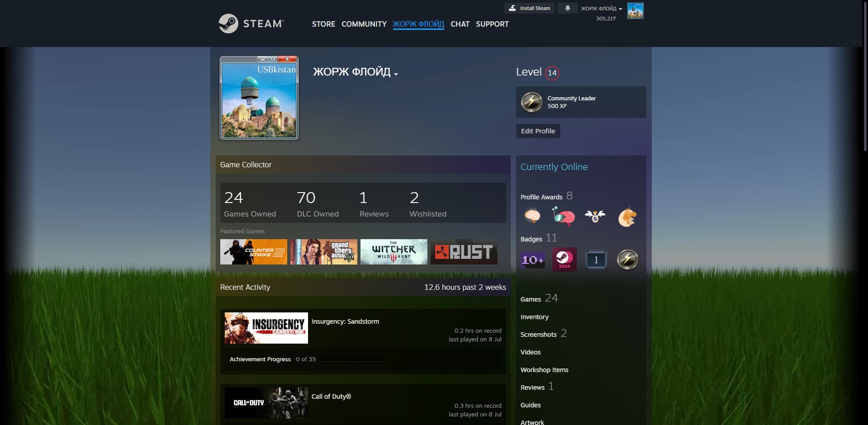Open the notifications bell icon

coord(567,8)
